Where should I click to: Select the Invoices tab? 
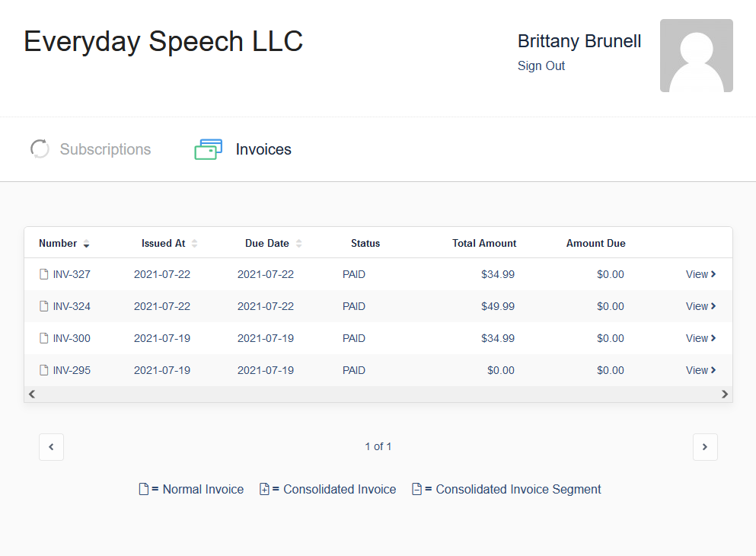[x=243, y=149]
